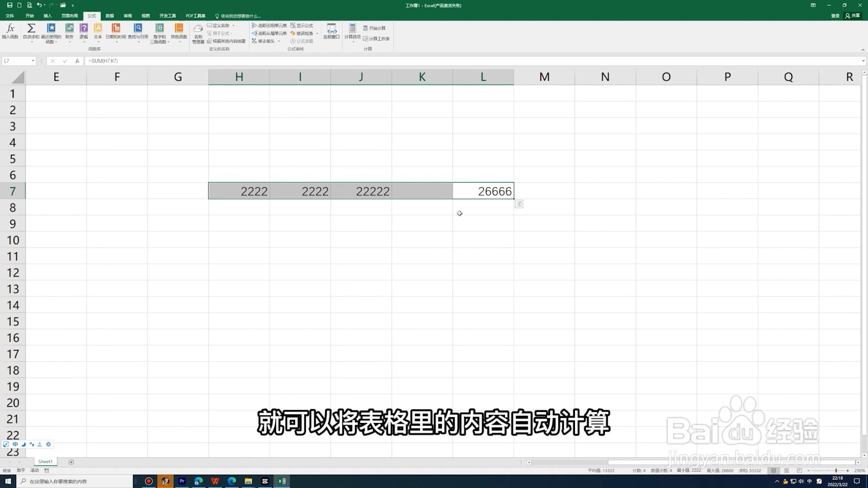Switch to the Developer (开发工具) tab

168,16
